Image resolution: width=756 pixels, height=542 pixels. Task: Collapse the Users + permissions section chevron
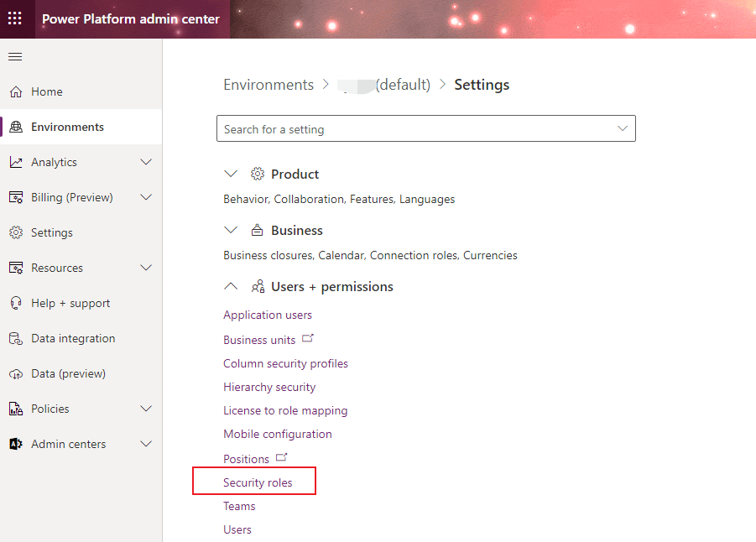(x=231, y=286)
